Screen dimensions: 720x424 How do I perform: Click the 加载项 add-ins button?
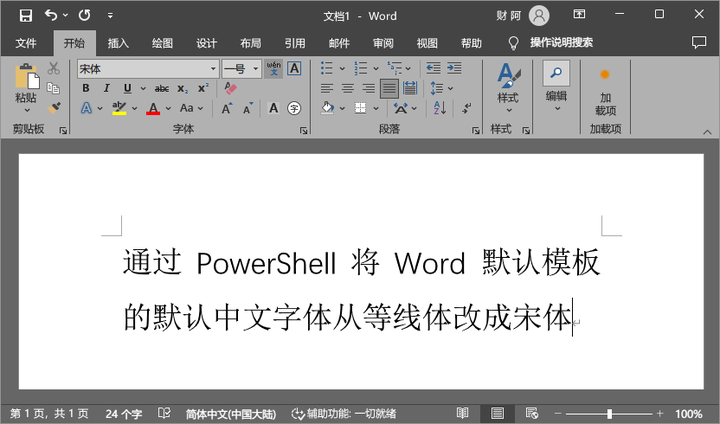coord(605,92)
